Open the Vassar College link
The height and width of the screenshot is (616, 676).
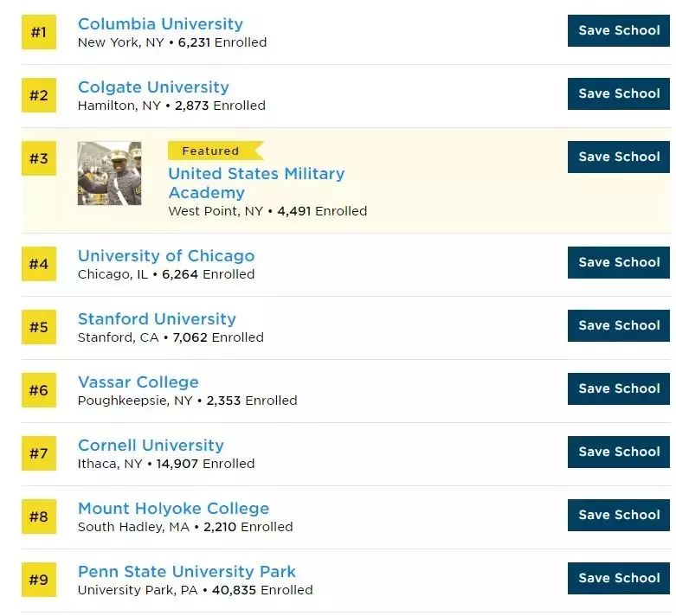138,382
